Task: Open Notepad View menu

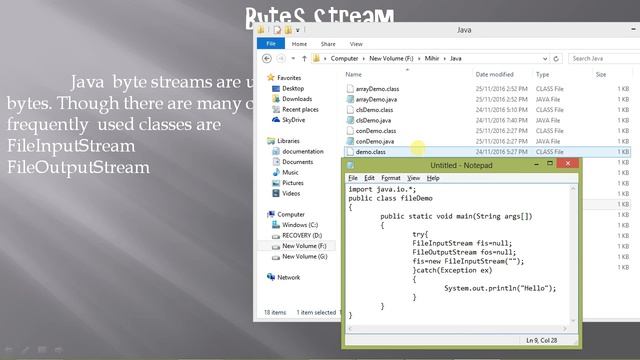Action: tap(413, 178)
